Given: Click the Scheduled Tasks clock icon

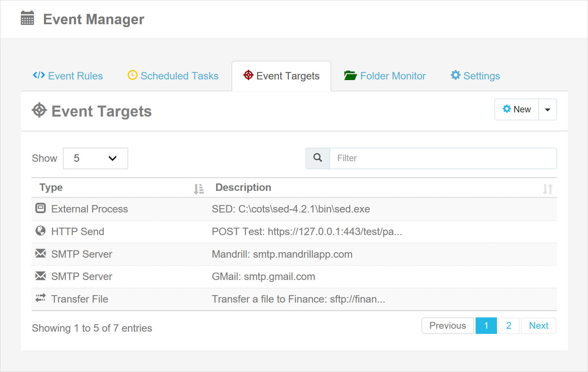Looking at the screenshot, I should tap(132, 75).
